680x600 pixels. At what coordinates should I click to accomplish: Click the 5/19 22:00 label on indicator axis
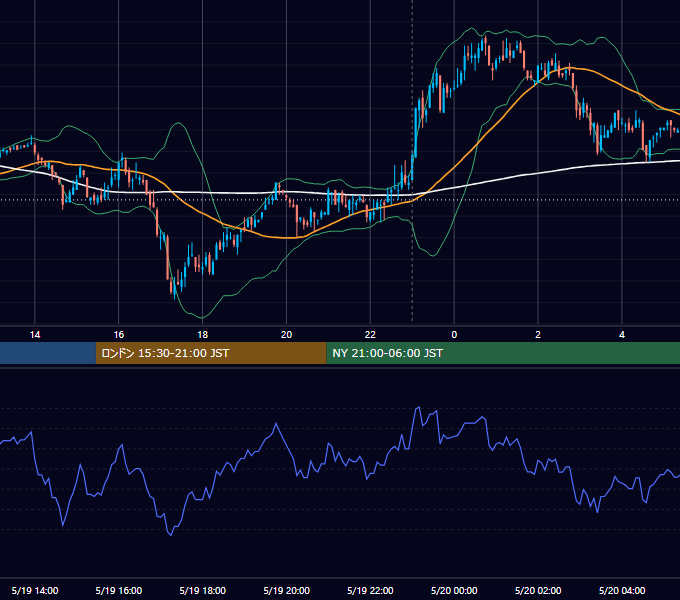tap(370, 590)
